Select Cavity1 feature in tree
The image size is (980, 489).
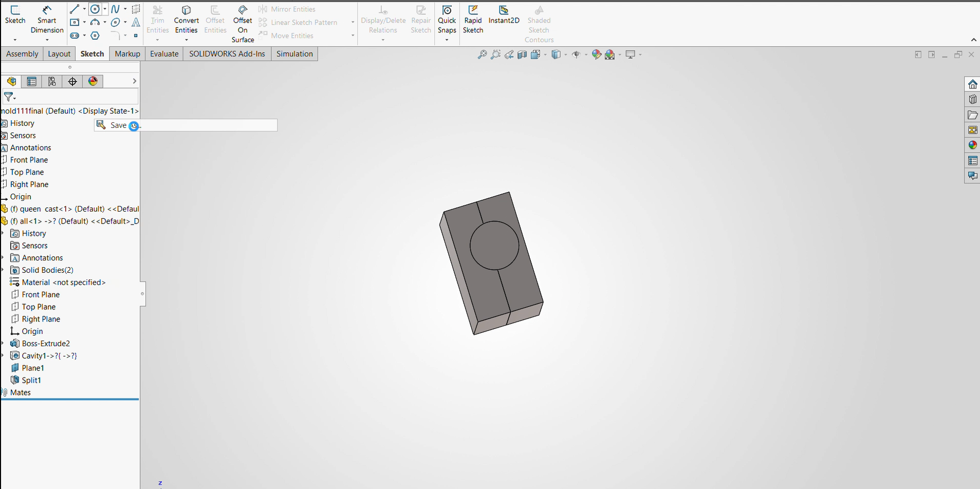(49, 356)
